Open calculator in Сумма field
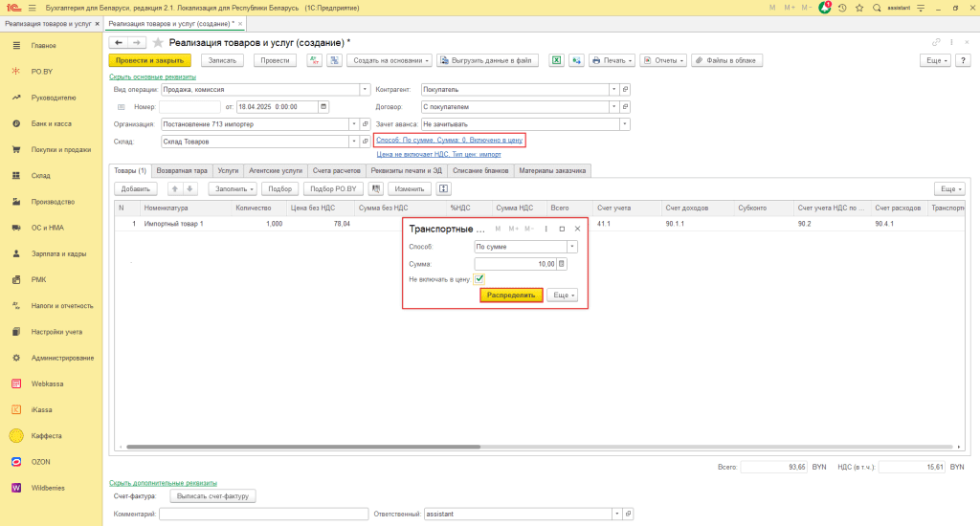Viewport: 980px width, 526px height. pos(561,264)
